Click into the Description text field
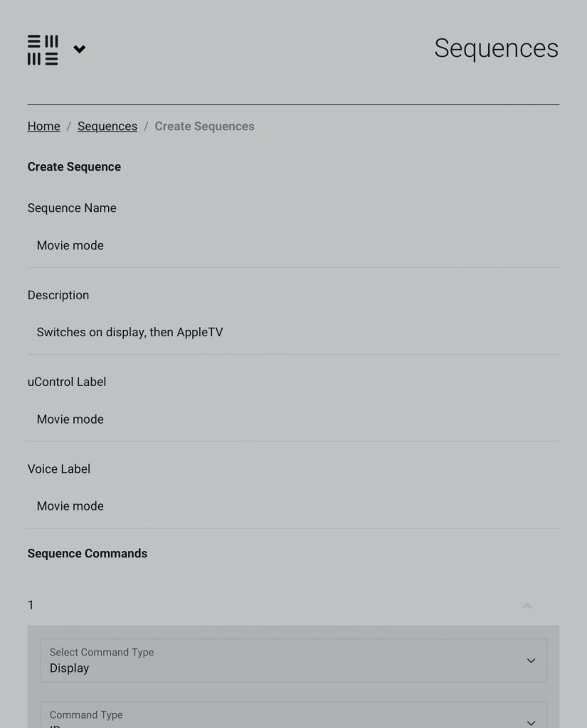This screenshot has width=587, height=728. [293, 333]
